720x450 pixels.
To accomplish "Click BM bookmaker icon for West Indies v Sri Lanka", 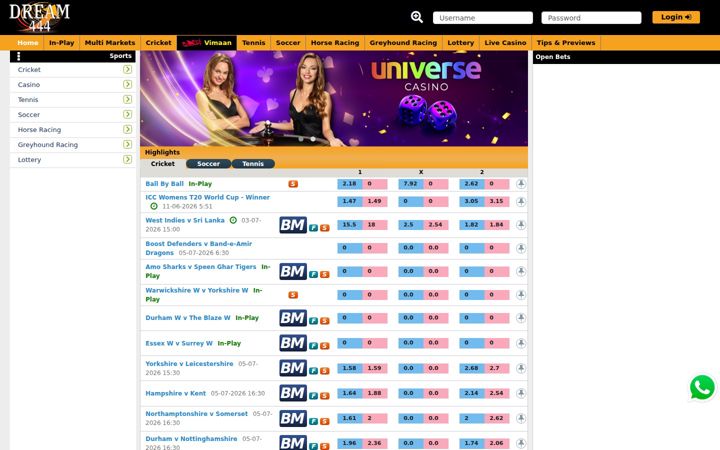I will tap(293, 225).
